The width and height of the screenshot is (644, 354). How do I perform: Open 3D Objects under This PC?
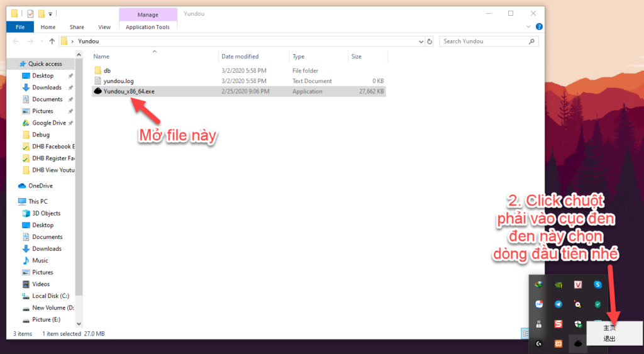click(46, 213)
